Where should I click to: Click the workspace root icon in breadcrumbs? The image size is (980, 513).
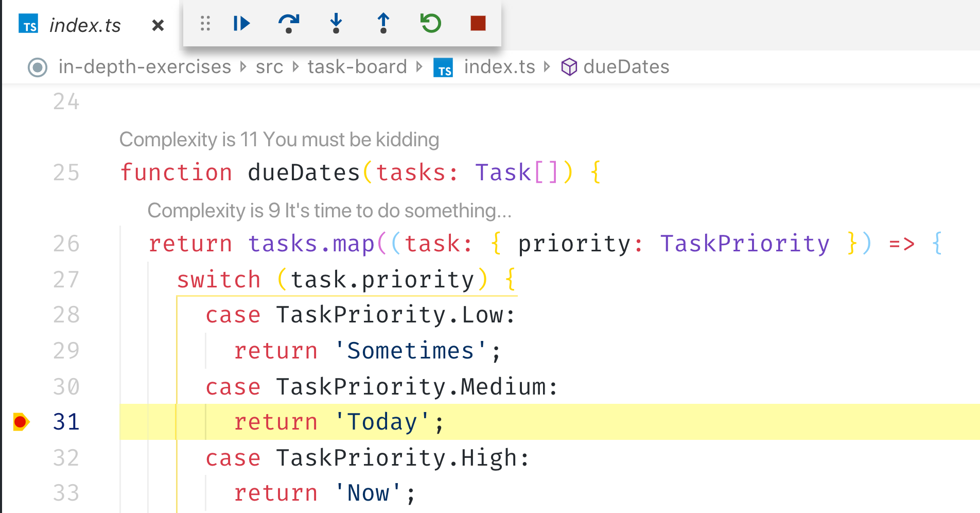point(38,67)
